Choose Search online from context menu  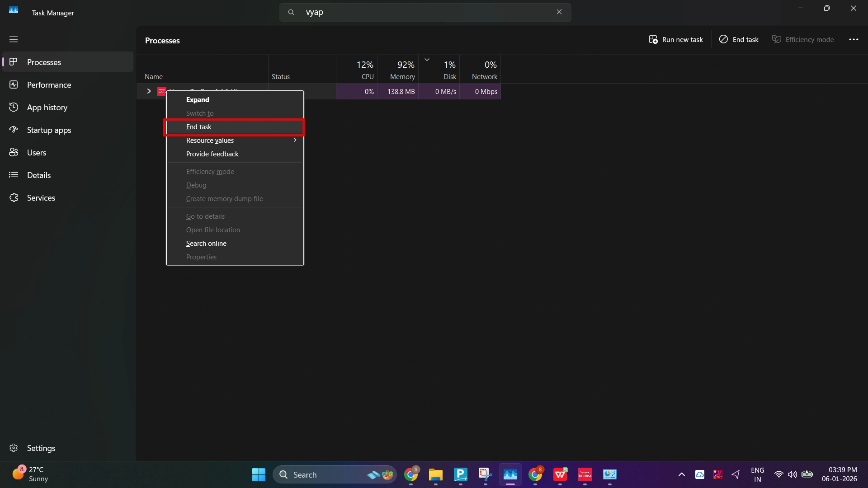[x=206, y=243]
